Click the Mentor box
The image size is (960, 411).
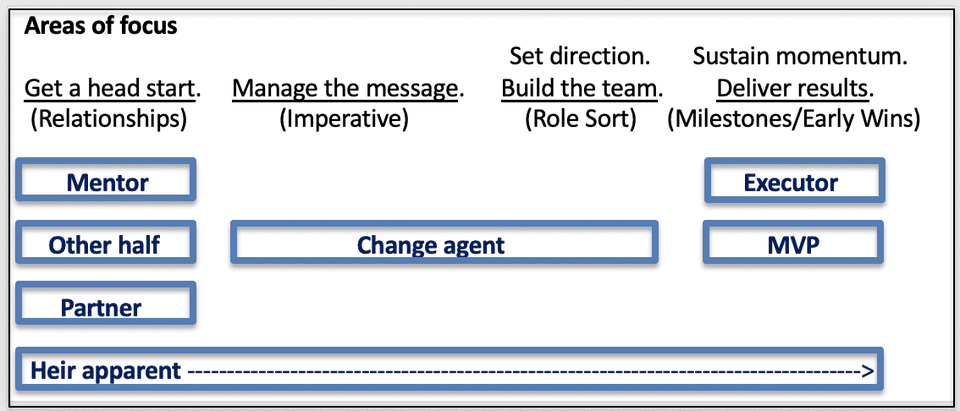point(107,182)
